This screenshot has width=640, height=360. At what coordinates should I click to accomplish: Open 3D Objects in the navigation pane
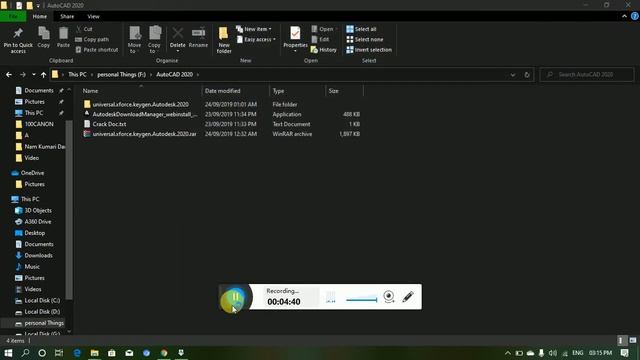(33, 211)
